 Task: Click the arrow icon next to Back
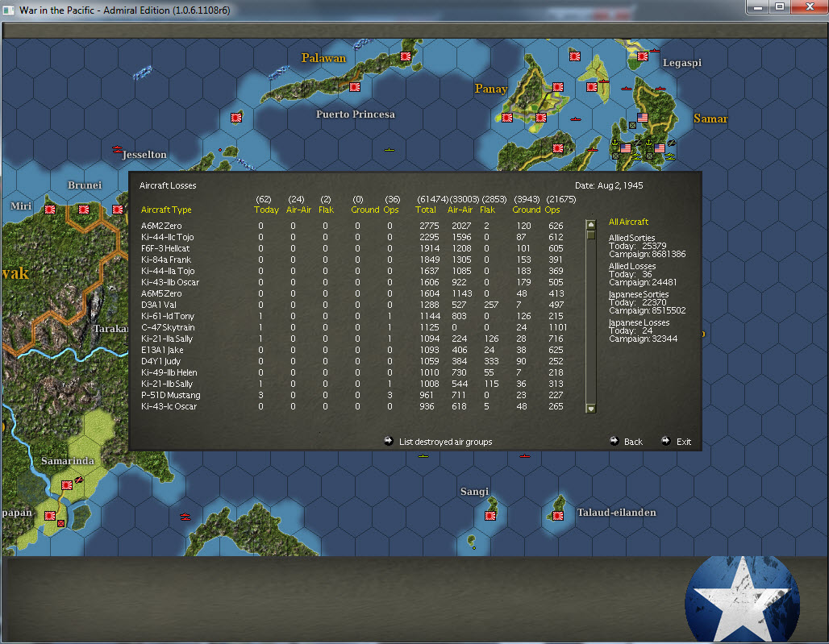tap(614, 441)
